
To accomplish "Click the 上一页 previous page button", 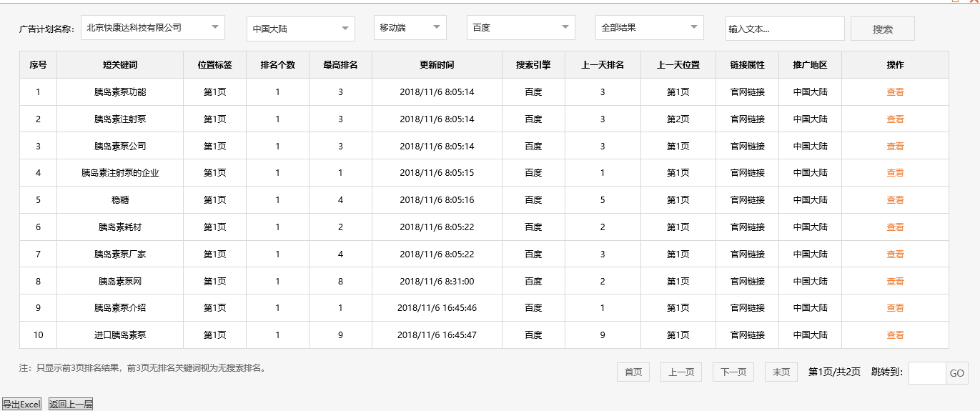I will coord(681,372).
